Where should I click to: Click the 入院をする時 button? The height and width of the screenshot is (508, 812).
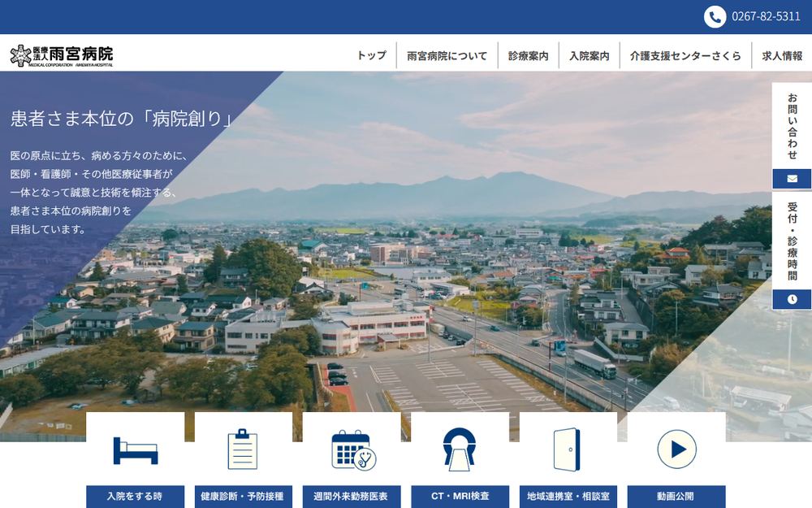coord(135,497)
